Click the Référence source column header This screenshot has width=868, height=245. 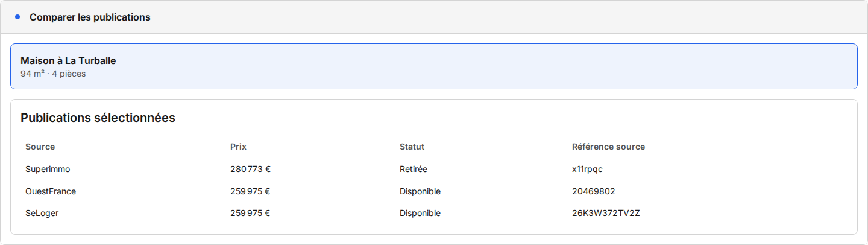(x=608, y=147)
